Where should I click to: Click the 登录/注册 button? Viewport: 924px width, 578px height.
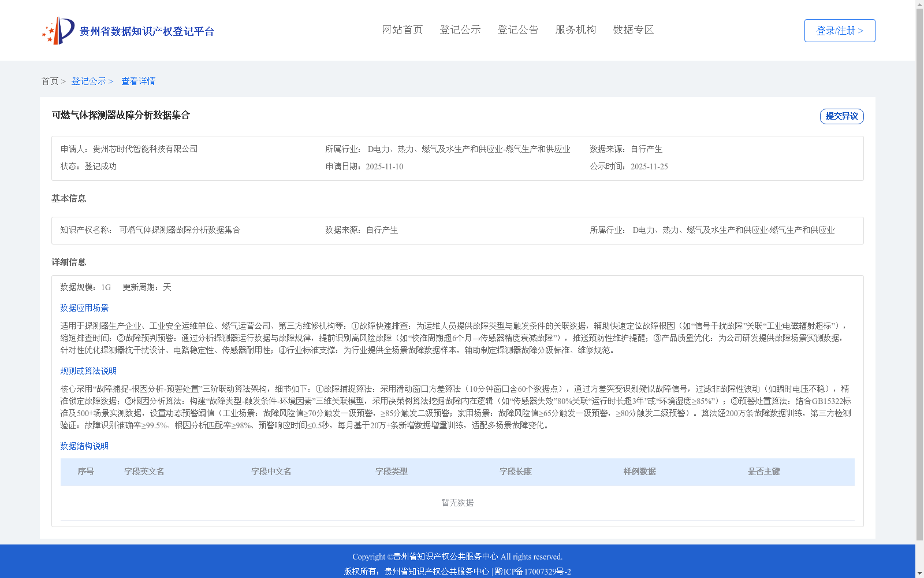pos(840,31)
